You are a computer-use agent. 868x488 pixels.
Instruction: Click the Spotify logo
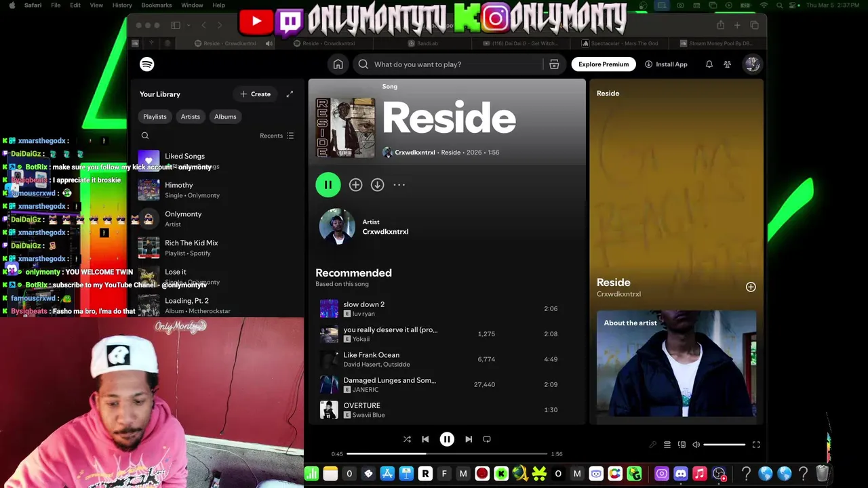tap(147, 64)
